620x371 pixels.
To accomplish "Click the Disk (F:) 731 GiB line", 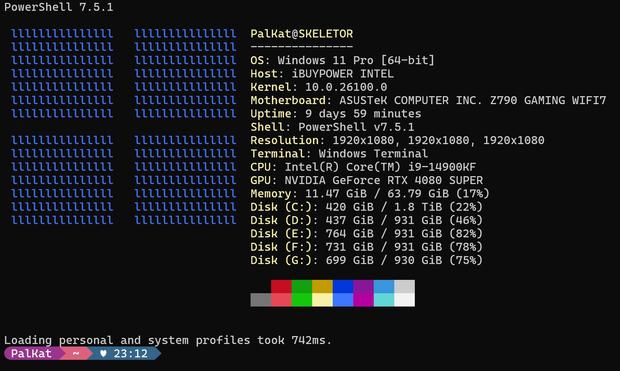I will click(x=367, y=247).
